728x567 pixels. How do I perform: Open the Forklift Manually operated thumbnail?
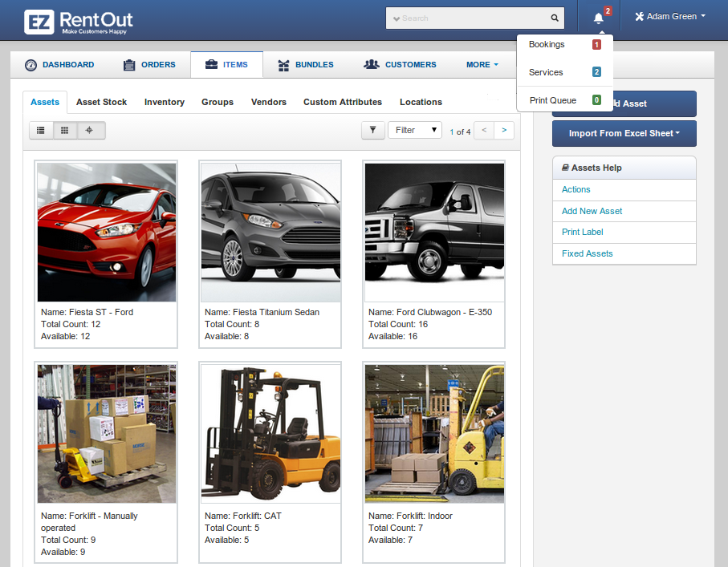pos(107,434)
